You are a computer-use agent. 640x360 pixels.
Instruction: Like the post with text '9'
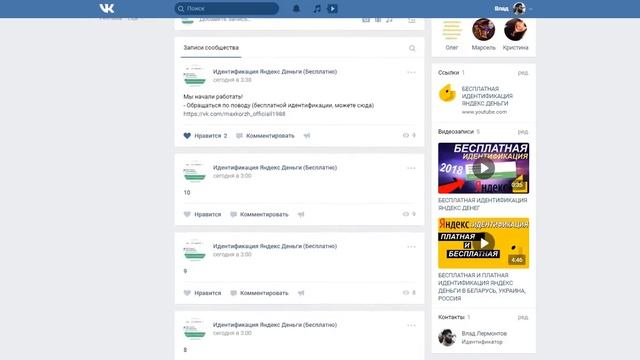click(x=202, y=293)
